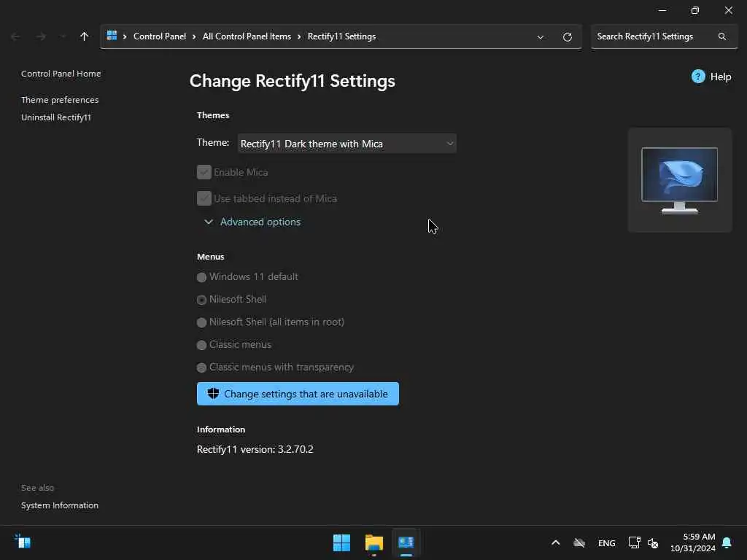747x560 pixels.
Task: Expand chevron after All Control Panel Items
Action: pyautogui.click(x=299, y=36)
